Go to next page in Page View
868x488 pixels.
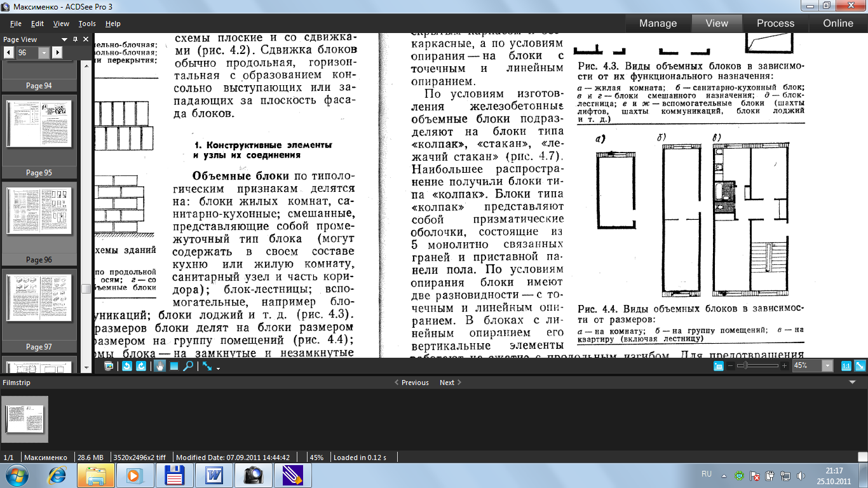coord(58,52)
